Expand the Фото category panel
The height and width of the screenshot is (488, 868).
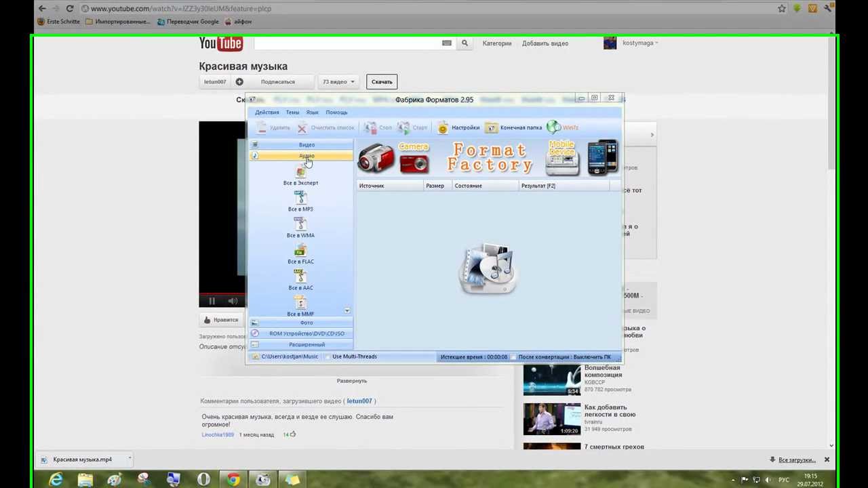[x=302, y=323]
